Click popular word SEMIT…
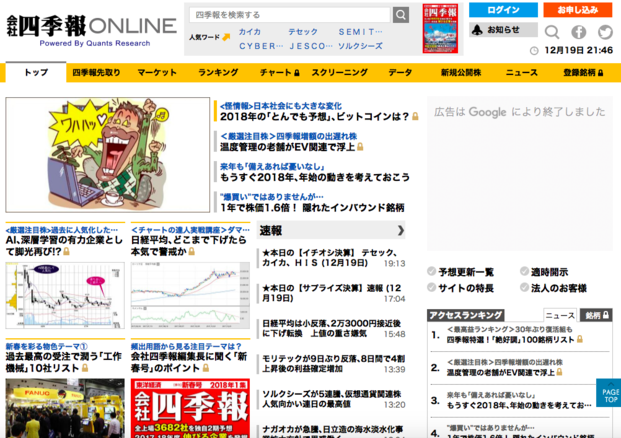The image size is (621, 438). [360, 32]
